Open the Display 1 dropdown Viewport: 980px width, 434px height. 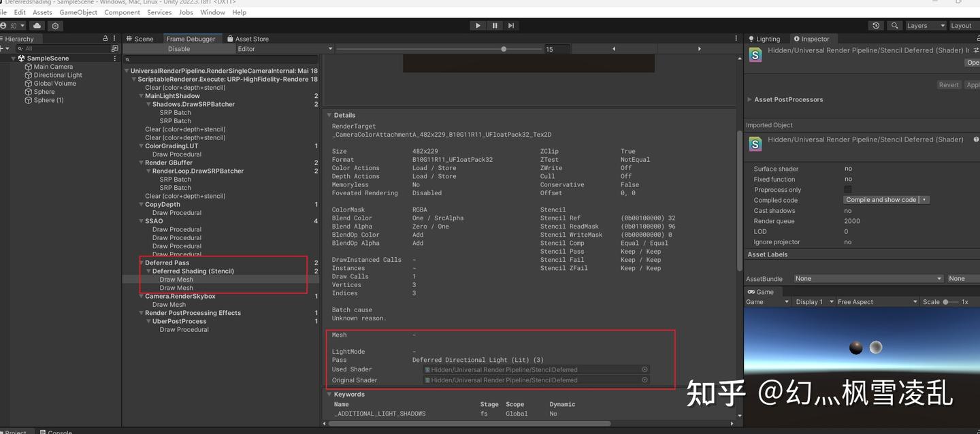813,301
